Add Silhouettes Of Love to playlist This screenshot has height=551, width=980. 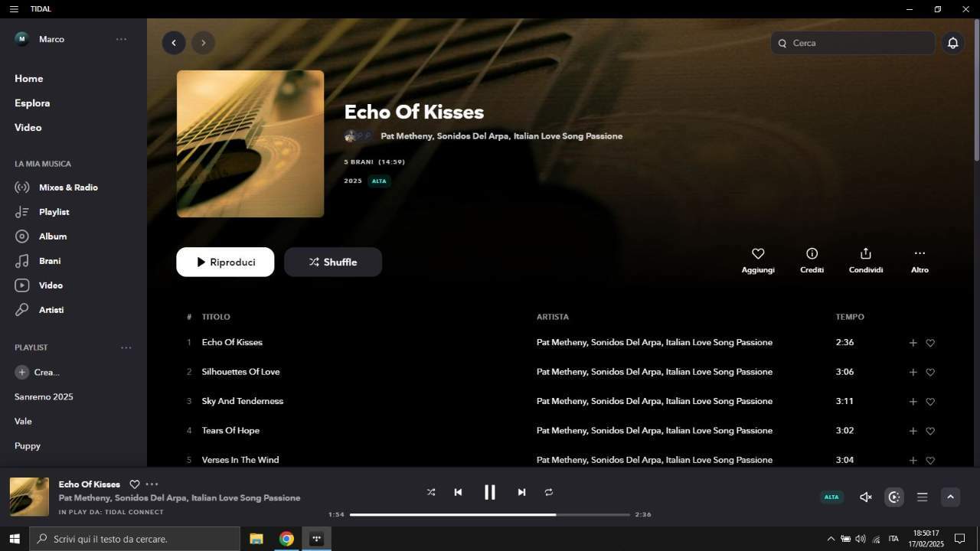click(913, 372)
